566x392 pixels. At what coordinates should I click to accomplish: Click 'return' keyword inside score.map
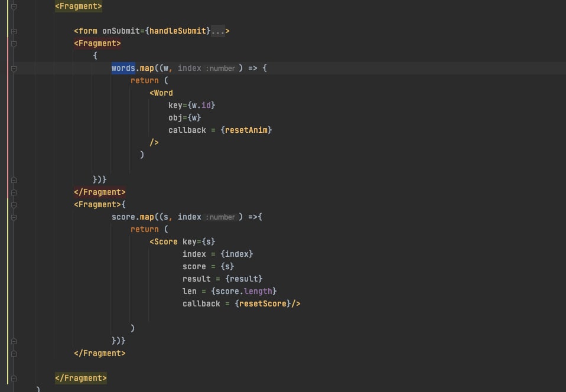pyautogui.click(x=144, y=230)
